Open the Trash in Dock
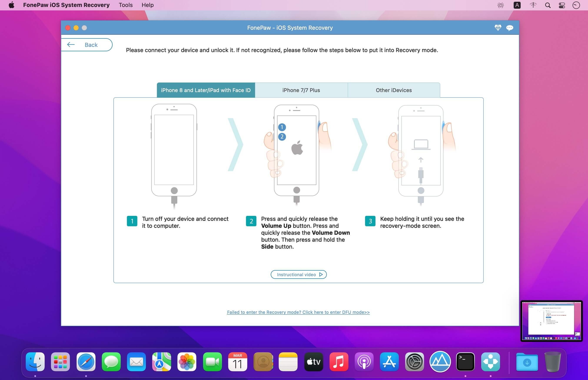 pos(552,362)
